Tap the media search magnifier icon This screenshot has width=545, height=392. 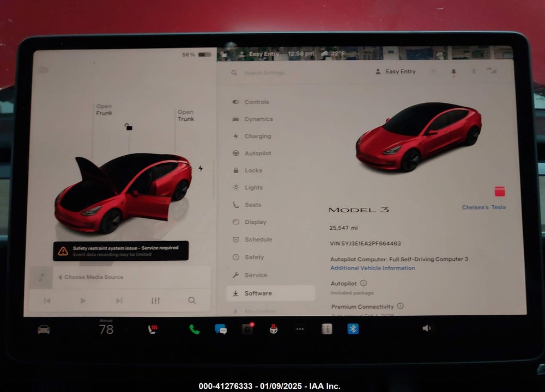pyautogui.click(x=192, y=301)
